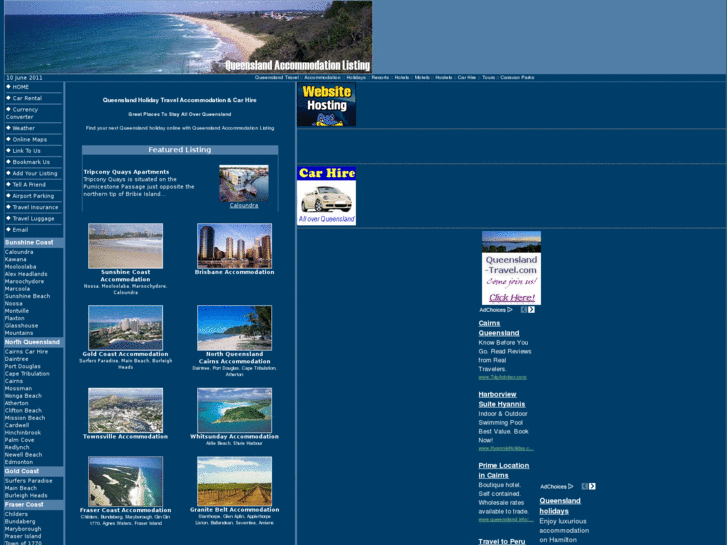
Task: Open the Tripcony Quays Apartments thumbnail
Action: 244,183
